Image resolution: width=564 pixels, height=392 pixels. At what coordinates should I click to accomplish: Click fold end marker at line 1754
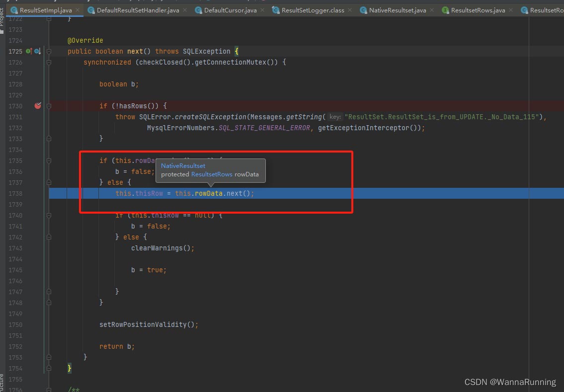(49, 368)
